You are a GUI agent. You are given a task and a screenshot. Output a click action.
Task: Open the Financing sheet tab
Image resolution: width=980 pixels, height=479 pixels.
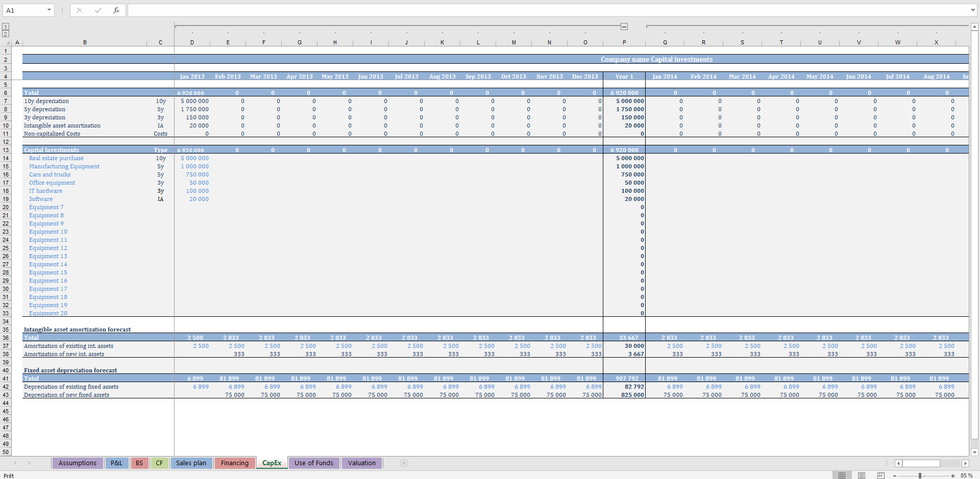(235, 463)
